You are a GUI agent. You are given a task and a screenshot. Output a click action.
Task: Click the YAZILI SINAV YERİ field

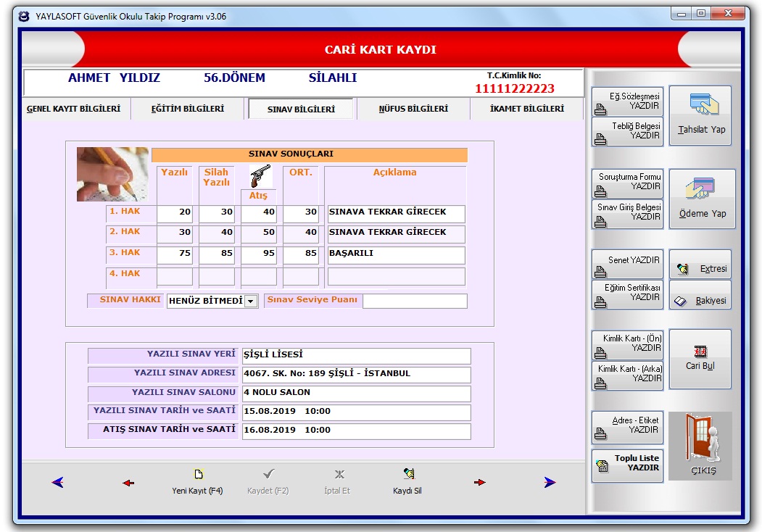pos(356,355)
